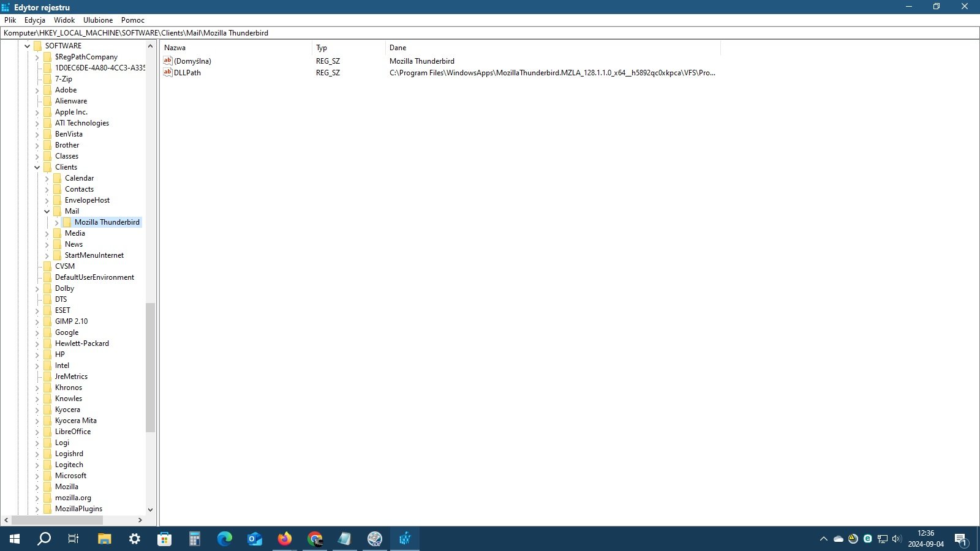Click the Mozilla Thunderbird folder icon
This screenshot has width=980, height=551.
(x=67, y=222)
